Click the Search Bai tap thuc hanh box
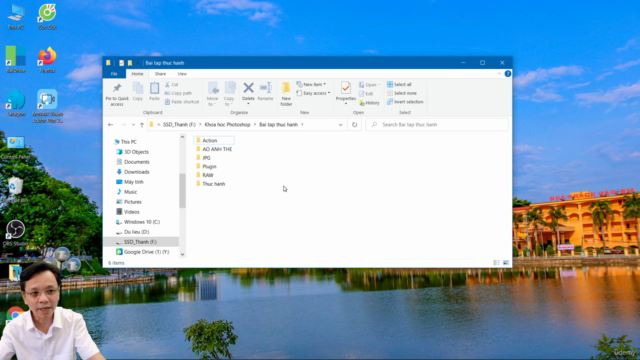The height and width of the screenshot is (360, 640). click(x=437, y=124)
